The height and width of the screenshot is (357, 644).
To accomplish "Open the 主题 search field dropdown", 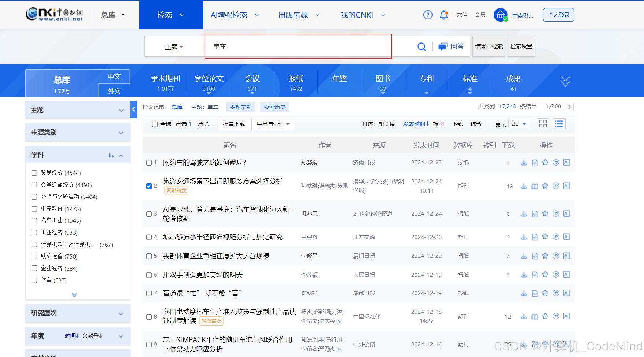I will click(x=174, y=47).
